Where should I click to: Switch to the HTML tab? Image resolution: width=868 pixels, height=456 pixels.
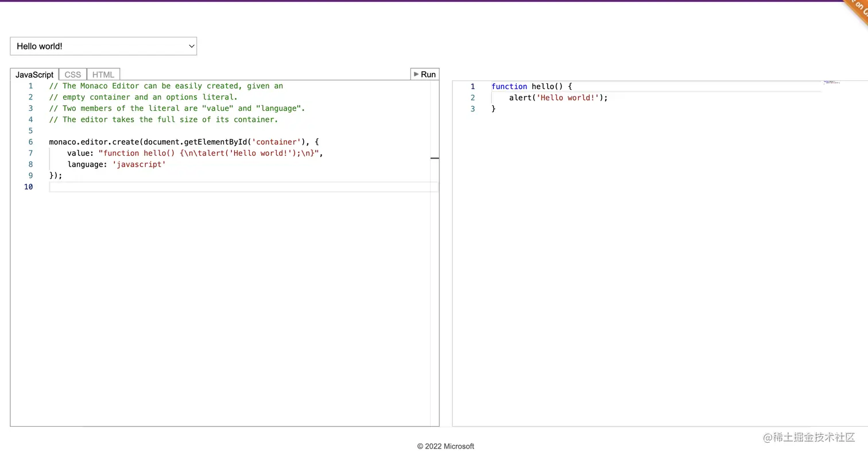103,75
